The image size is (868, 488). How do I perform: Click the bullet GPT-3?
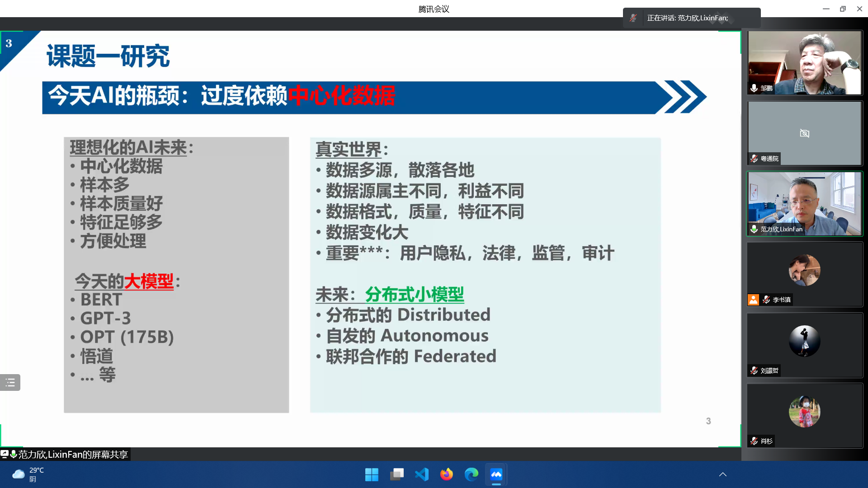[105, 318]
